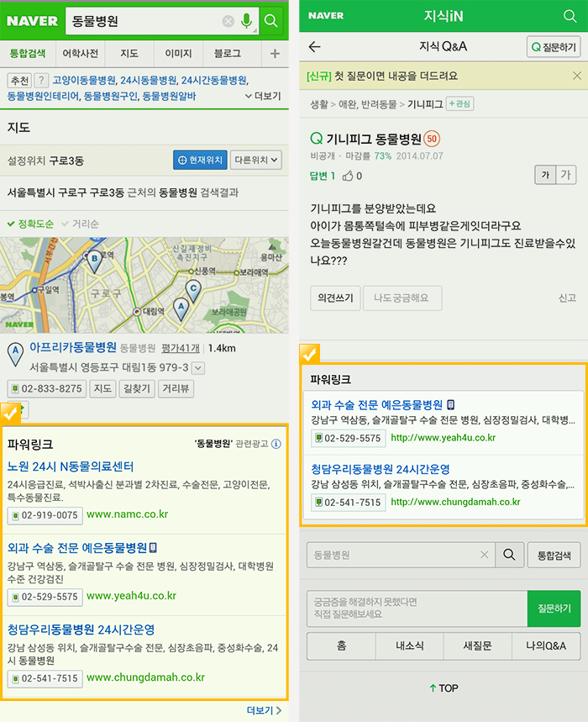Screen dimensions: 588x722
Task: Choose the small 가 font size button
Action: pyautogui.click(x=545, y=175)
